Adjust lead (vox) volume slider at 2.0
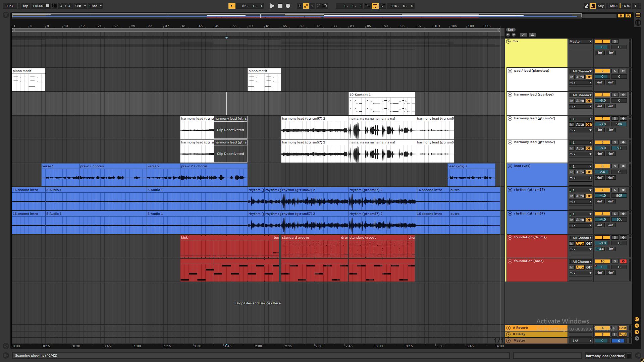Screen dimensions: 644x362 click(x=602, y=172)
